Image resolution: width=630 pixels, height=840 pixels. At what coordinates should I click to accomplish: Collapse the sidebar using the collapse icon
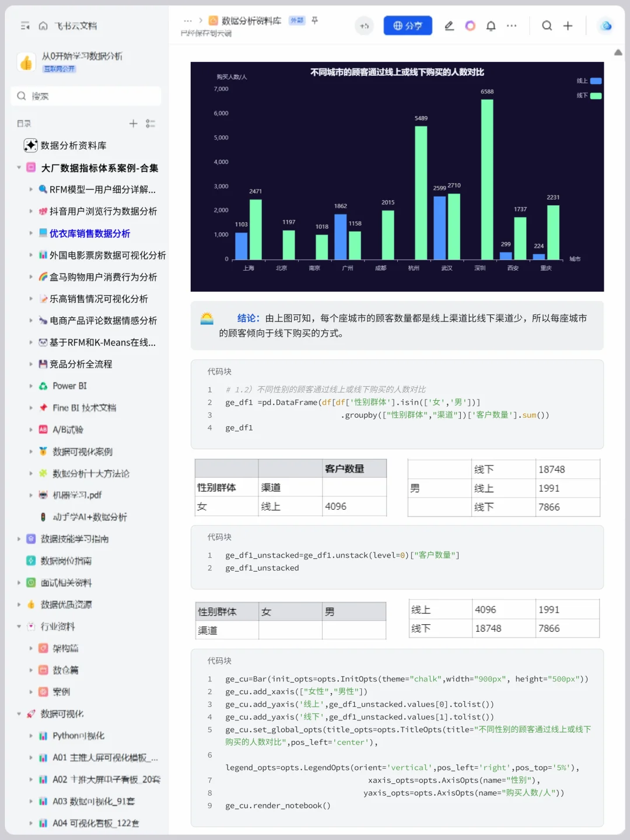[24, 26]
